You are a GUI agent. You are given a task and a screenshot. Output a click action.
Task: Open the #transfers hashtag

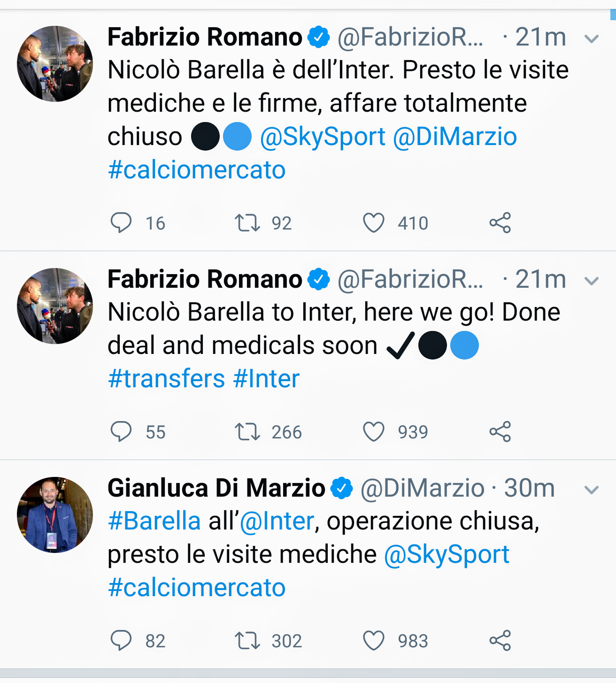click(167, 379)
